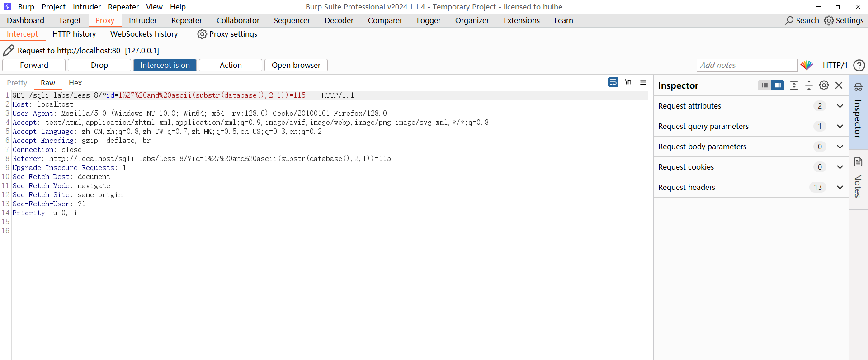Open the Decoder tab
The height and width of the screenshot is (360, 868).
click(339, 20)
